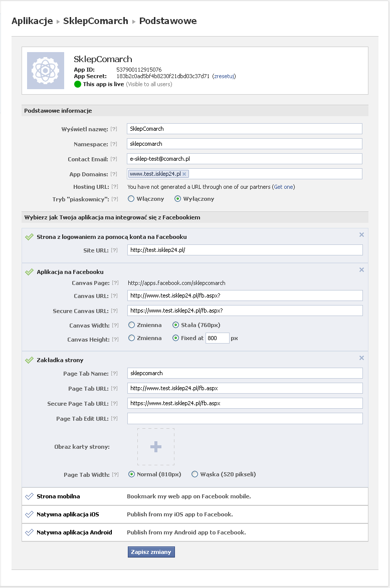Open help for Wyświetl nazwę field
Viewport: 390px width, 588px height.
point(114,129)
